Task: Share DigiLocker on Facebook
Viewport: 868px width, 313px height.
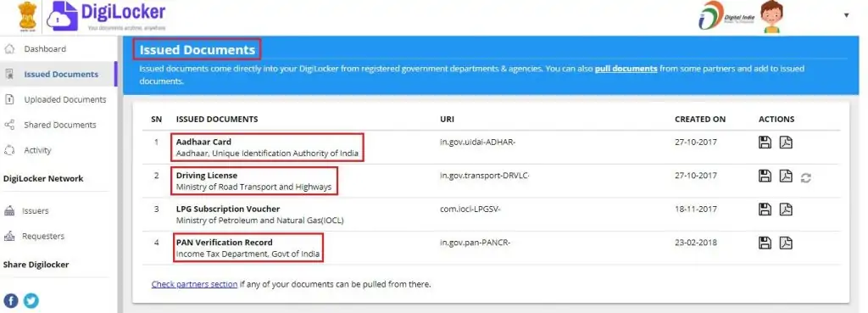Action: click(11, 301)
